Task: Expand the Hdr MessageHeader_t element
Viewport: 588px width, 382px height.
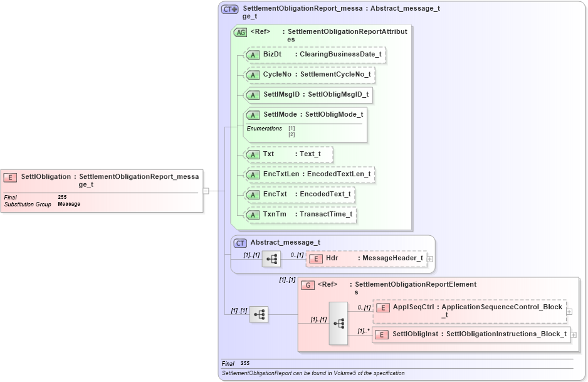Action: pyautogui.click(x=429, y=258)
